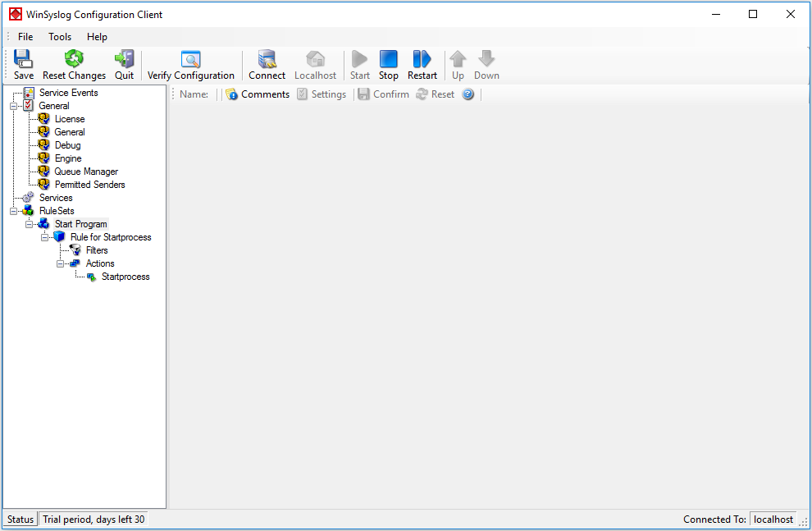Image resolution: width=812 pixels, height=531 pixels.
Task: Click the trial period days left text
Action: [94, 519]
